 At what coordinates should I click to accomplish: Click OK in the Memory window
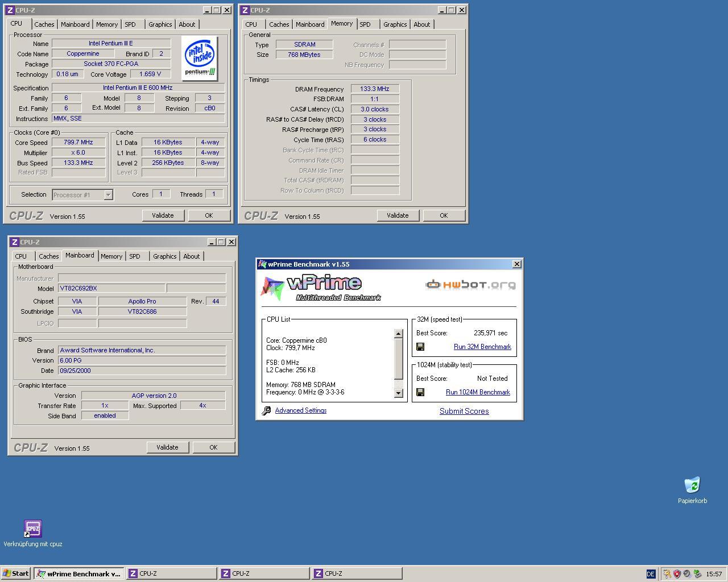click(444, 215)
